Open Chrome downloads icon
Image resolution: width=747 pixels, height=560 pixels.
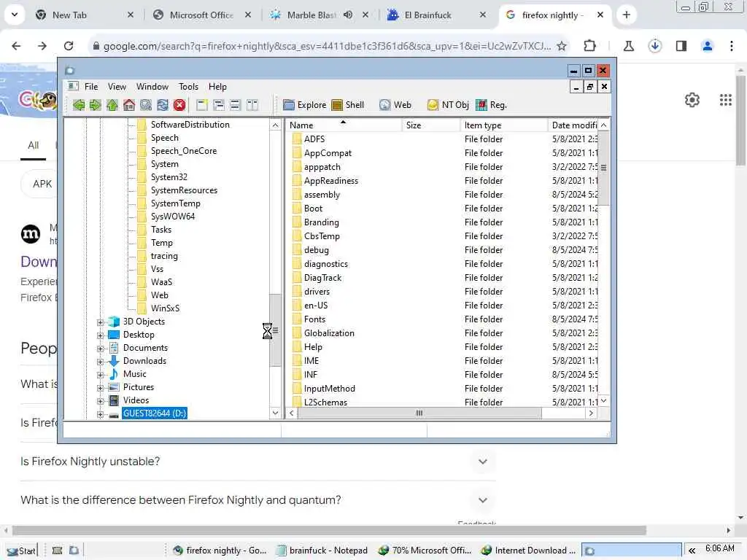[x=655, y=46]
